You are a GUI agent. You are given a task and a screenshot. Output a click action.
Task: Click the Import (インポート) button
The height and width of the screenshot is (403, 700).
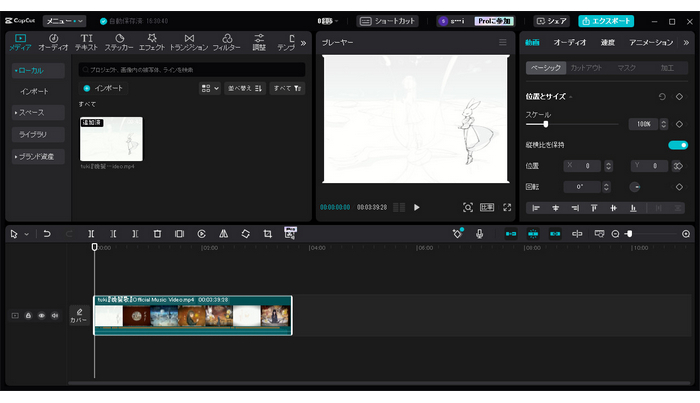pyautogui.click(x=104, y=88)
